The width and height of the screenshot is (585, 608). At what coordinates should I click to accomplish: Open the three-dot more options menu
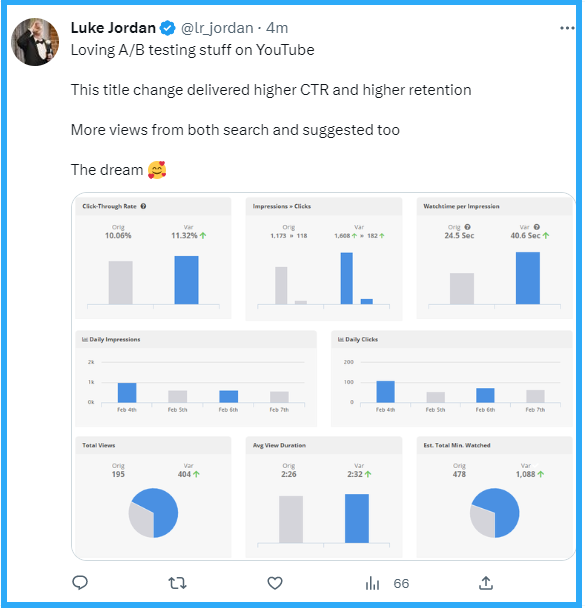click(567, 28)
